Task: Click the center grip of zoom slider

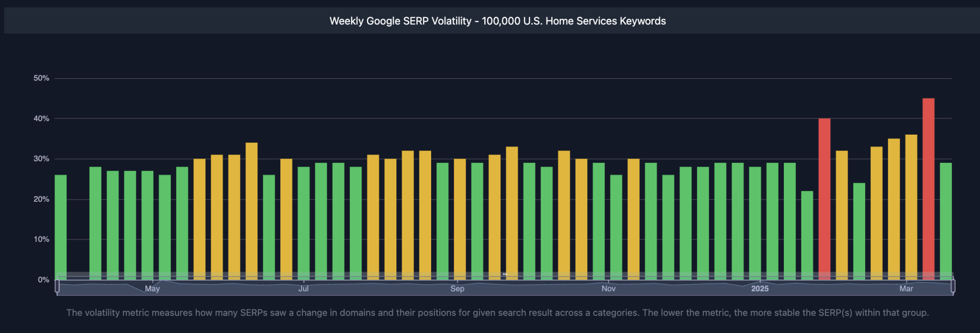Action: coord(504,275)
